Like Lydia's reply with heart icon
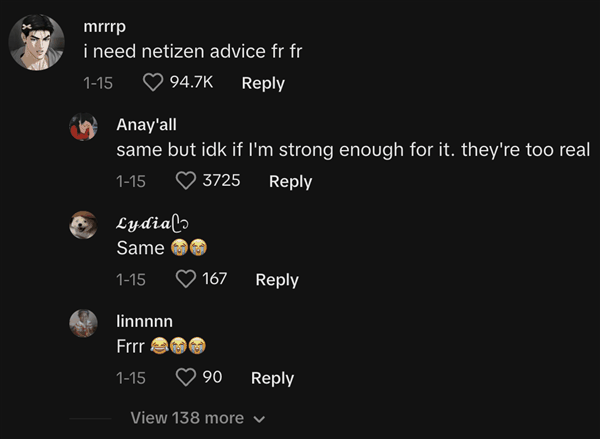Image resolution: width=600 pixels, height=439 pixels. 186,280
